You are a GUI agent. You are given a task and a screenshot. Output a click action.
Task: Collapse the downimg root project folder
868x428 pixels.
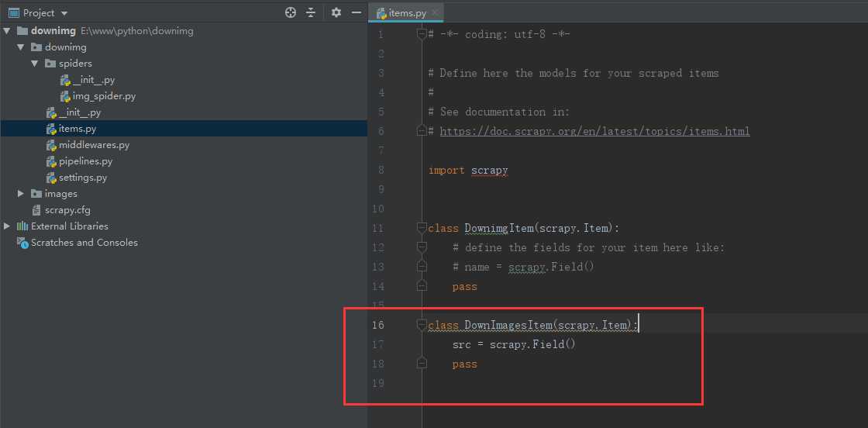click(x=7, y=31)
